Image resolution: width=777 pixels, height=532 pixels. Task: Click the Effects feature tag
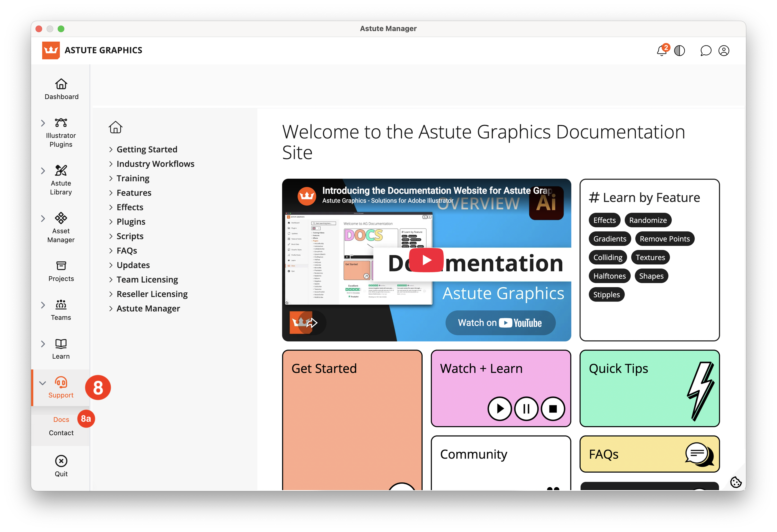point(604,220)
